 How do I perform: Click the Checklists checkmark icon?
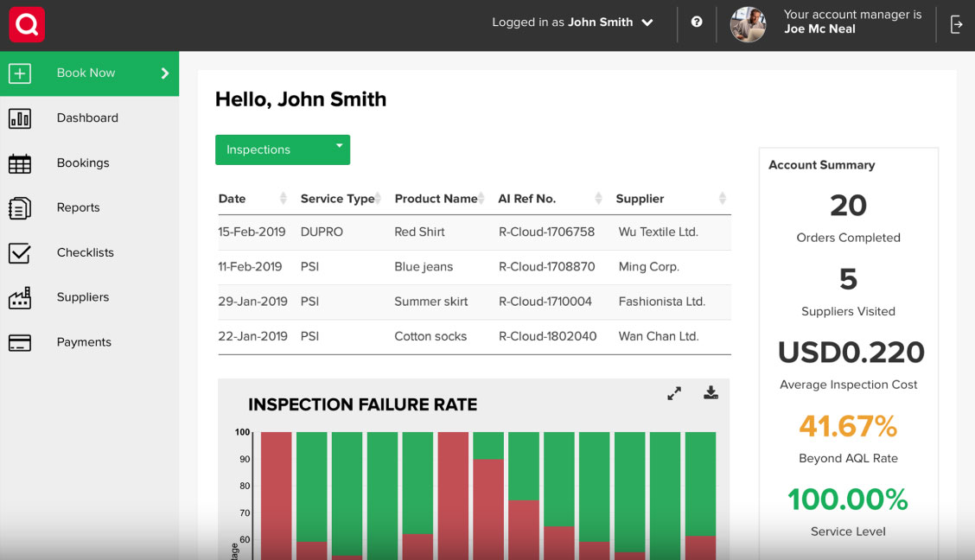click(20, 253)
